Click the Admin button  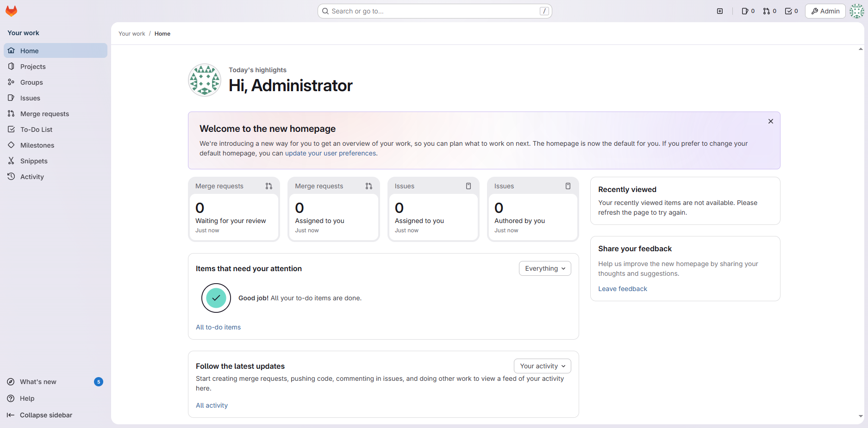(825, 11)
